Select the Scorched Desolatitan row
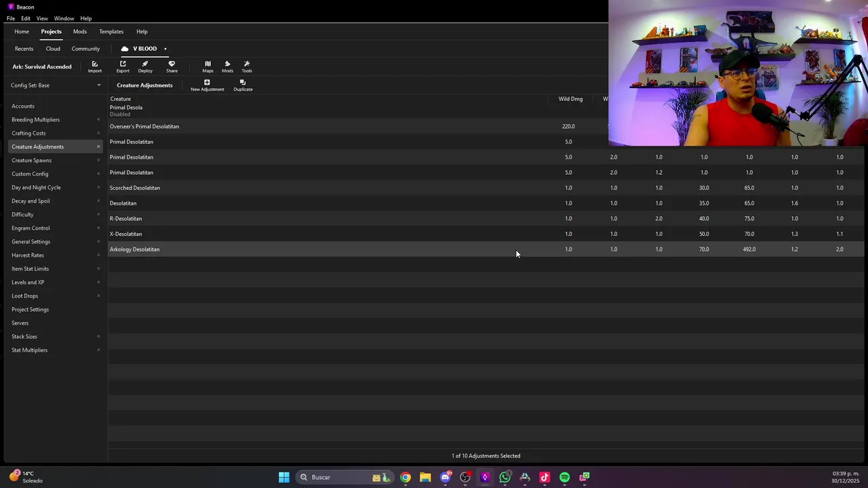The height and width of the screenshot is (488, 868). [x=486, y=188]
